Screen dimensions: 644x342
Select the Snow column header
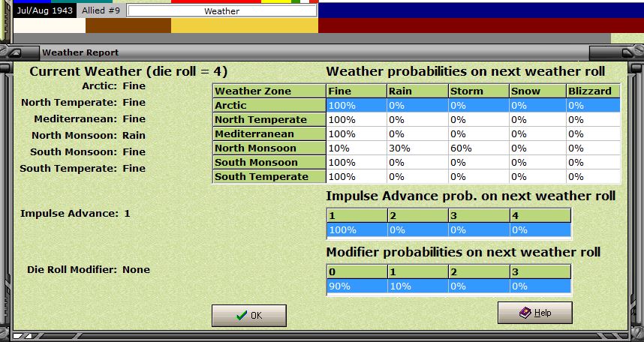click(537, 91)
